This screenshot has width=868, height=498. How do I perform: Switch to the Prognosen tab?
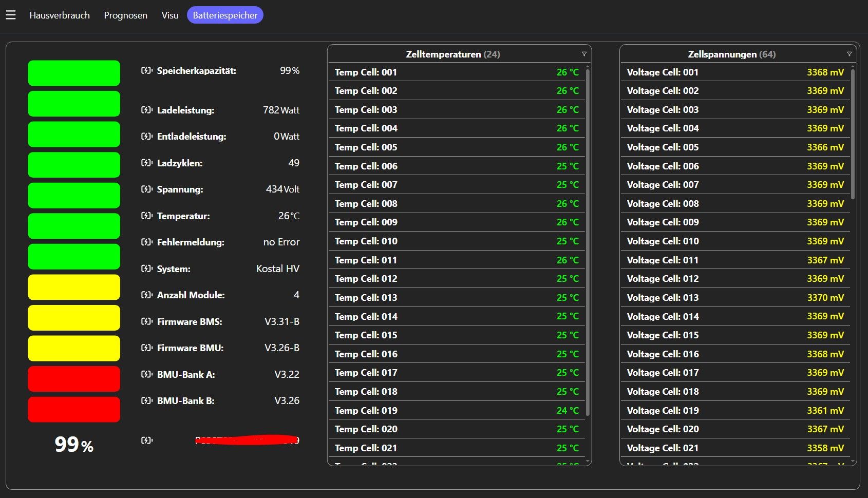click(x=125, y=15)
